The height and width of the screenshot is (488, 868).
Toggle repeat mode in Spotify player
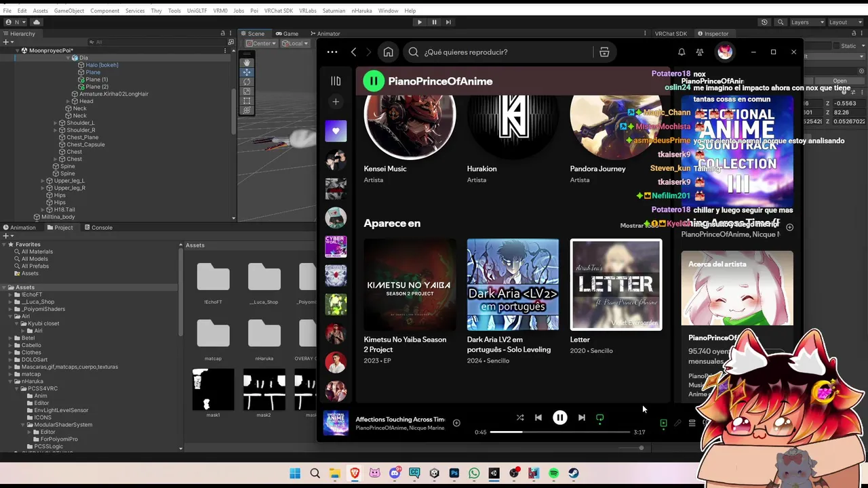click(600, 418)
